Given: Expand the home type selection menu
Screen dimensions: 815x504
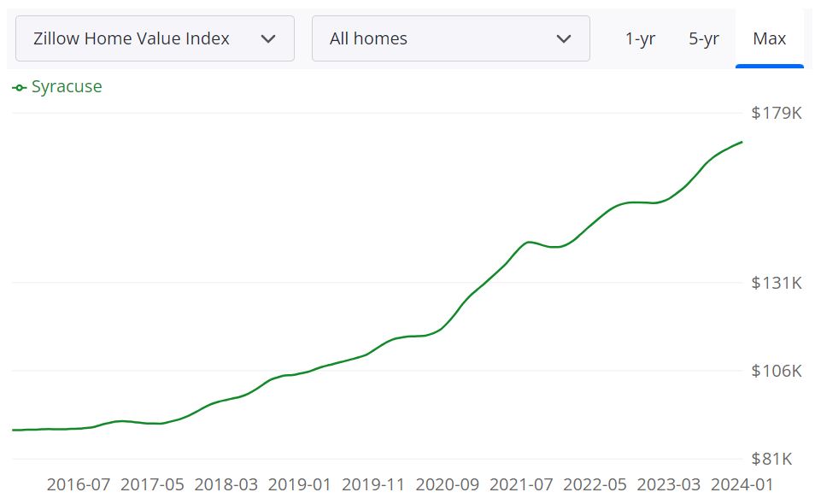Looking at the screenshot, I should 450,38.
